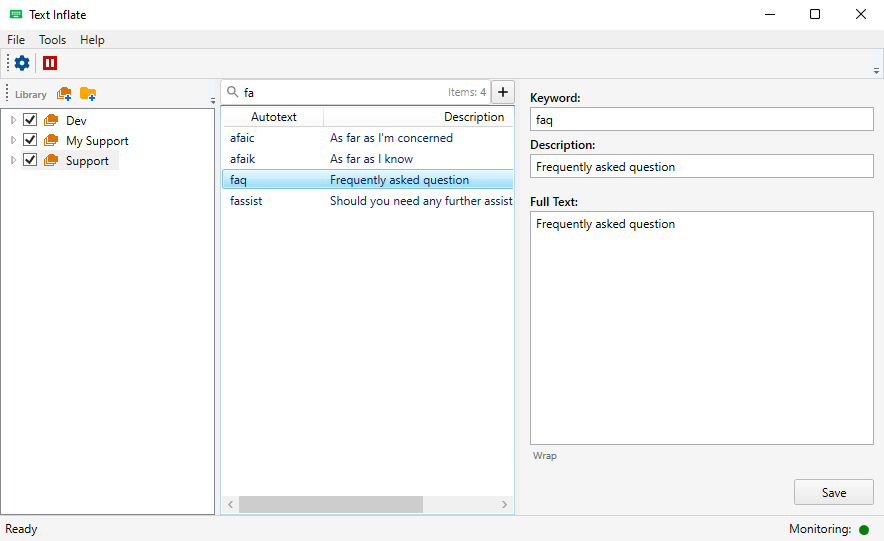The width and height of the screenshot is (884, 541).
Task: Open the File menu
Action: point(16,40)
